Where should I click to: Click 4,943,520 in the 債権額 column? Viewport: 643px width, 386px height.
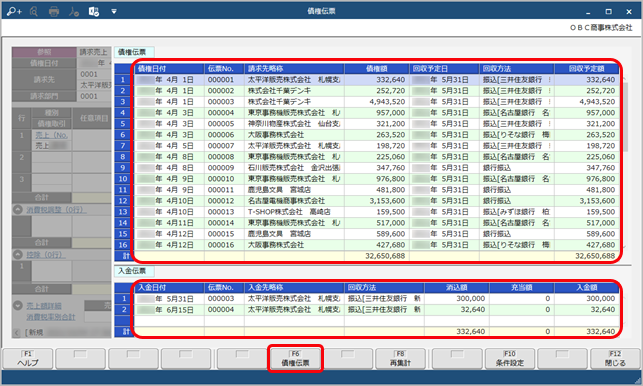(377, 102)
